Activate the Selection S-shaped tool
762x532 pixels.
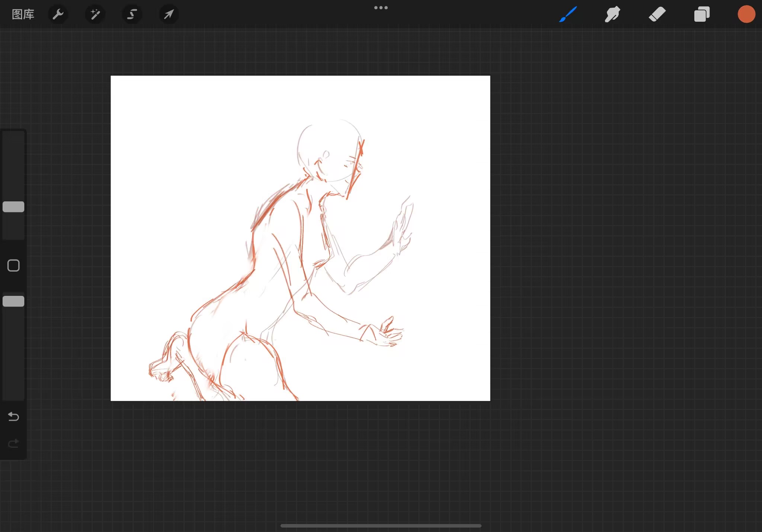coord(132,15)
